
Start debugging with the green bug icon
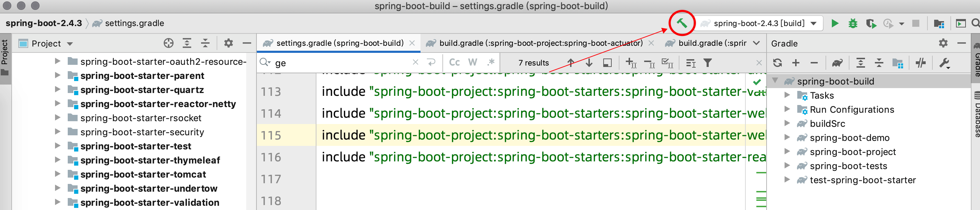(853, 24)
